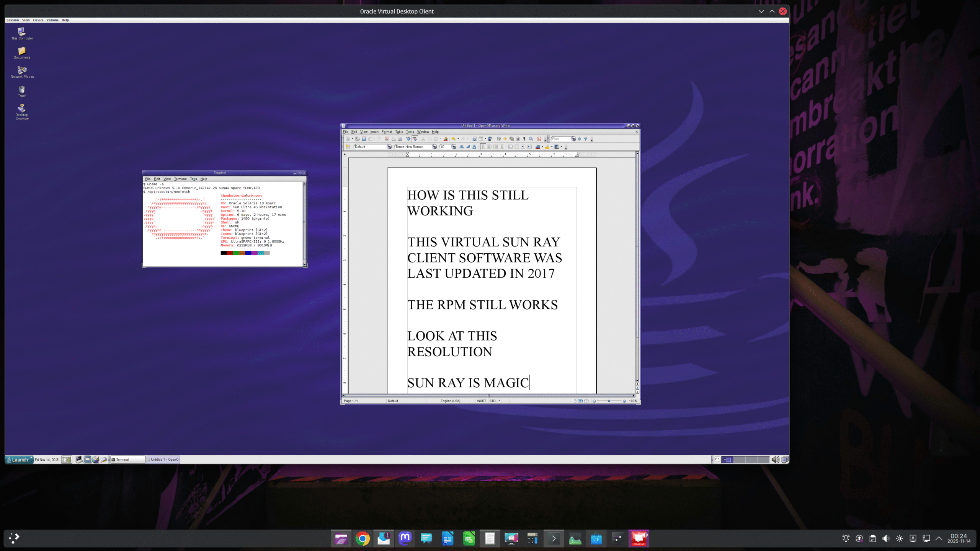Click the Save document icon in Writer
This screenshot has height=551, width=980.
pos(364,139)
